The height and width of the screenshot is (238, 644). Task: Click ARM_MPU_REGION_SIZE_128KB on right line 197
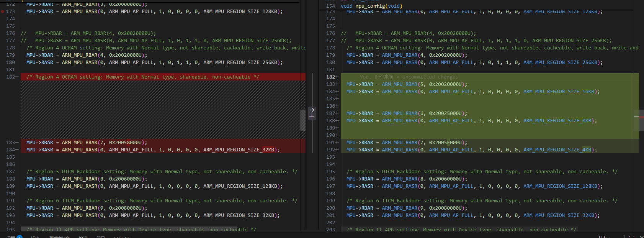[x=560, y=186]
